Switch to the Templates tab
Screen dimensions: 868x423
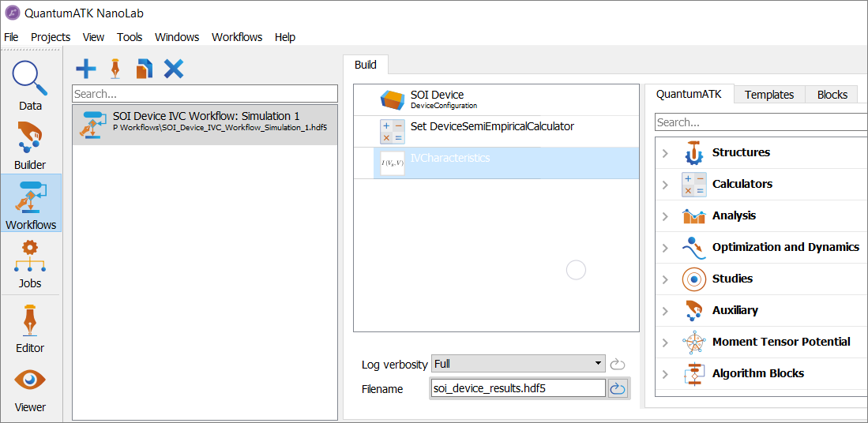(x=769, y=95)
